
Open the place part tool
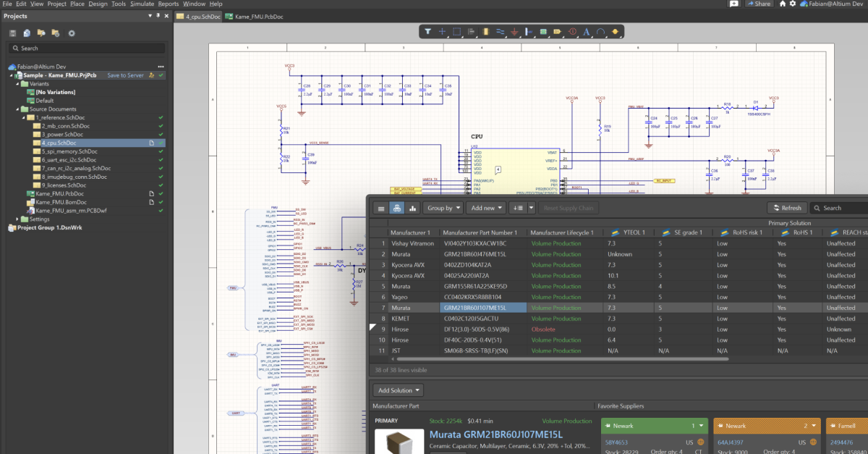click(486, 31)
